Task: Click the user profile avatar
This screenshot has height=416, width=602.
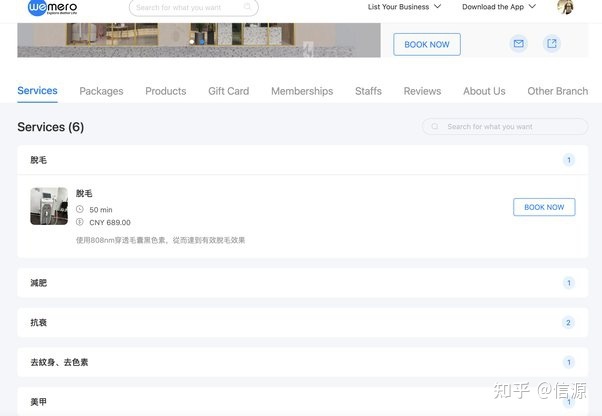Action: point(565,7)
